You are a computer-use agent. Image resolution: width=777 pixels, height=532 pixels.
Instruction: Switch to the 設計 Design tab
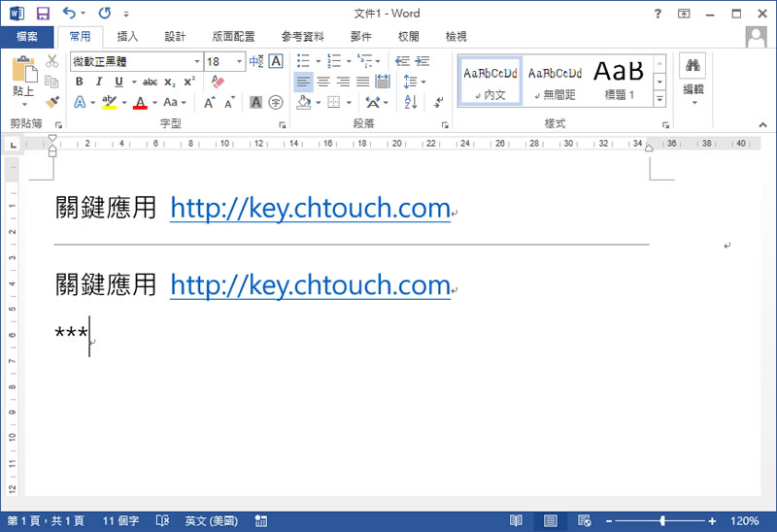[175, 37]
